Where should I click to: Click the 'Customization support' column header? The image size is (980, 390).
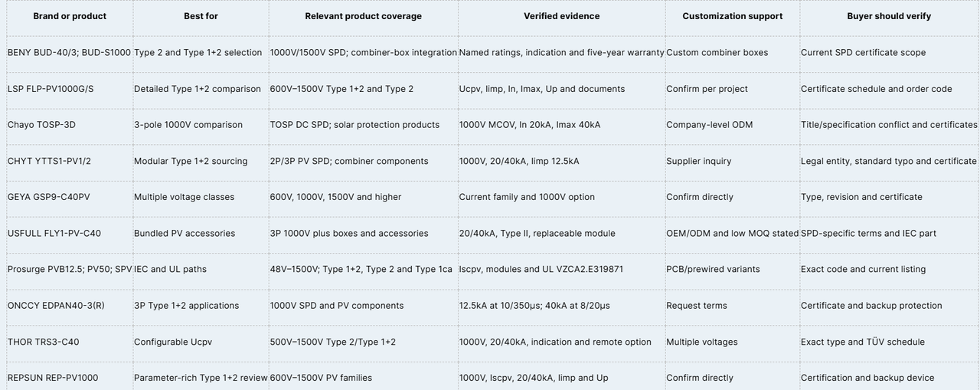point(733,16)
